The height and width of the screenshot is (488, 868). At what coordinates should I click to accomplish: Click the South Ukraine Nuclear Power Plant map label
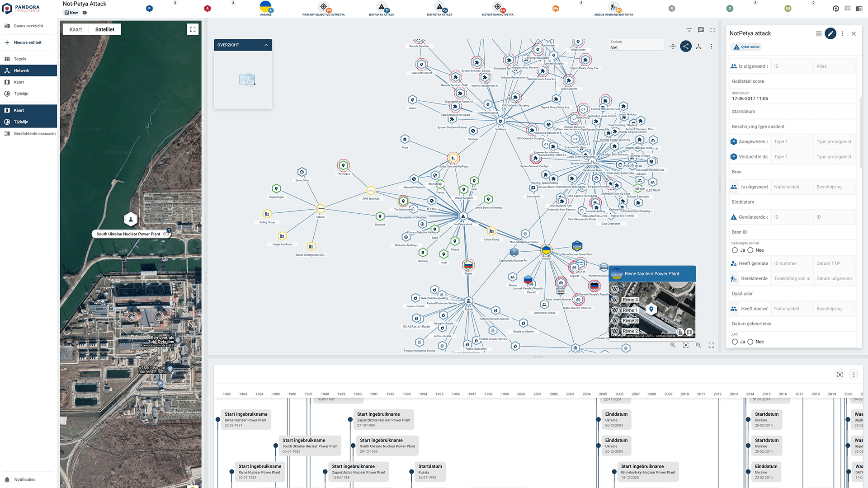pos(128,234)
